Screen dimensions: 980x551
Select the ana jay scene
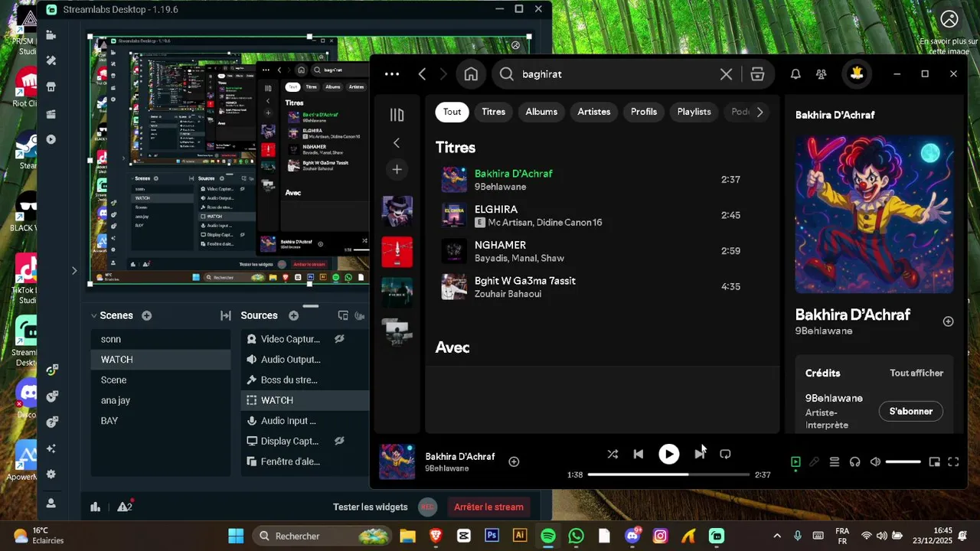click(x=161, y=400)
